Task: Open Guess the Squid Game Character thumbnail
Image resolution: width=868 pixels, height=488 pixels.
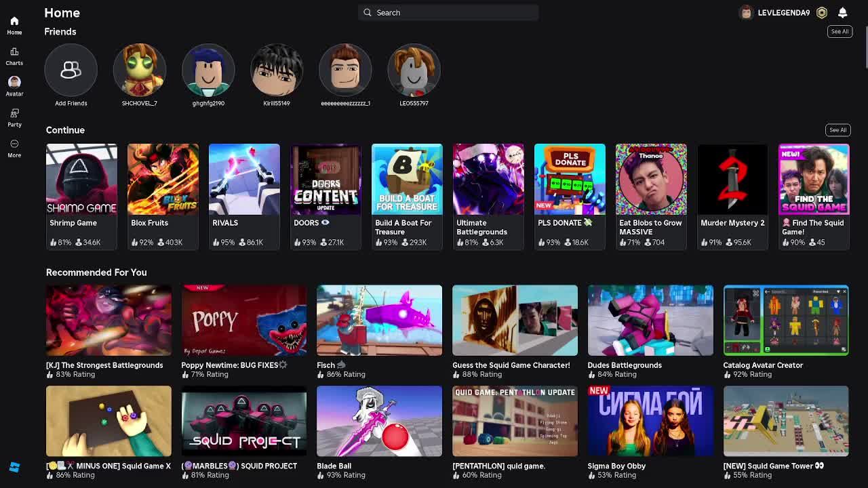Action: click(515, 320)
